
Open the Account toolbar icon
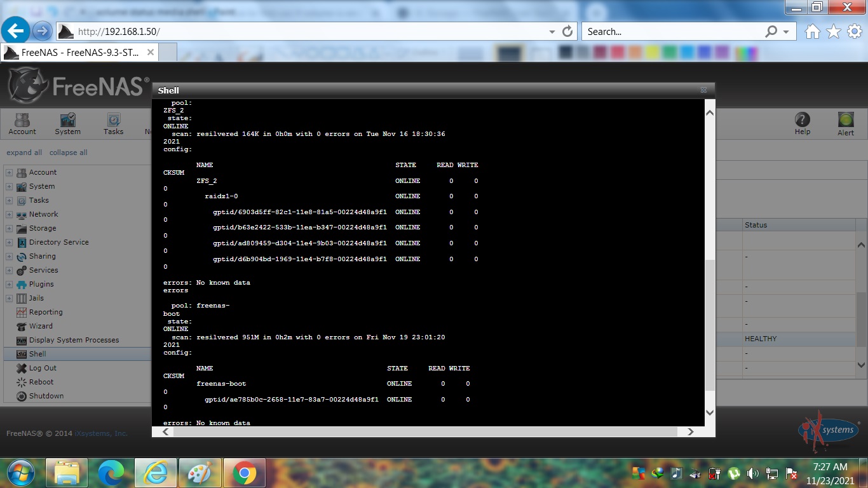(22, 124)
